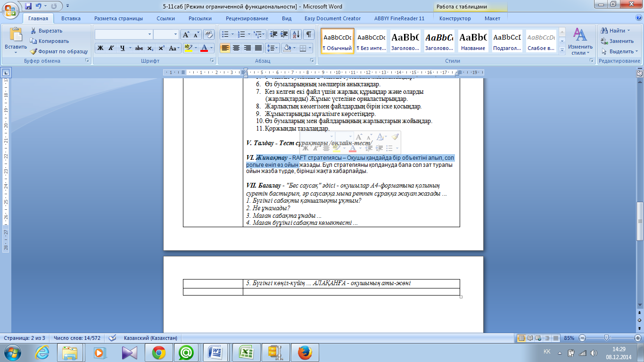Cut selected text with Вырезать
The width and height of the screenshot is (644, 362).
point(46,31)
